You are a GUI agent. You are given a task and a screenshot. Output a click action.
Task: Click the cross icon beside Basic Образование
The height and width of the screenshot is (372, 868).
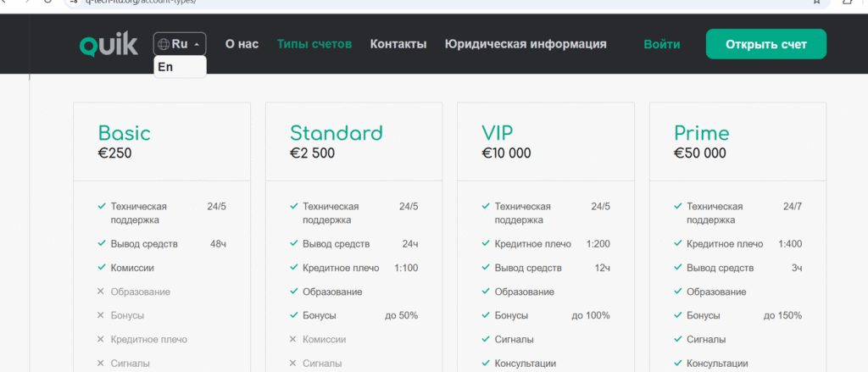pyautogui.click(x=102, y=291)
